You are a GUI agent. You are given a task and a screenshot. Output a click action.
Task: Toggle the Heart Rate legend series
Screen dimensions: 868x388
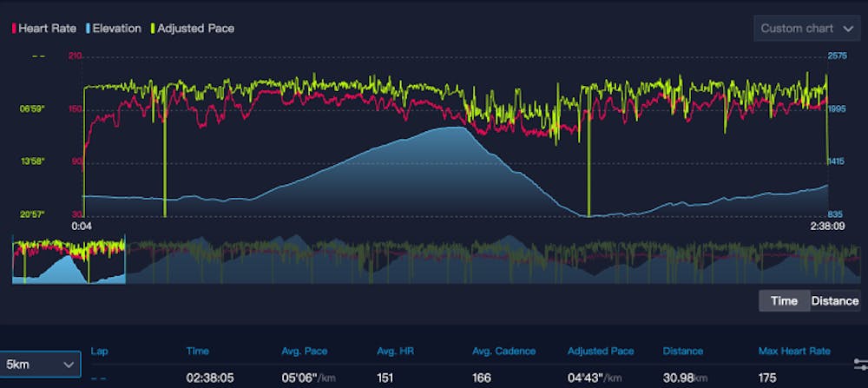pos(47,29)
